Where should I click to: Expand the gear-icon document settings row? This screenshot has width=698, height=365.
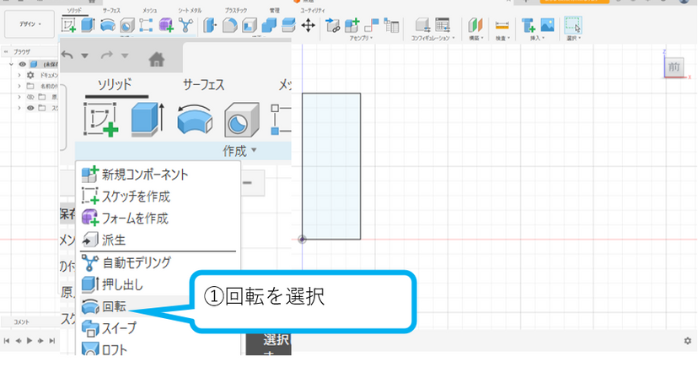[19, 75]
